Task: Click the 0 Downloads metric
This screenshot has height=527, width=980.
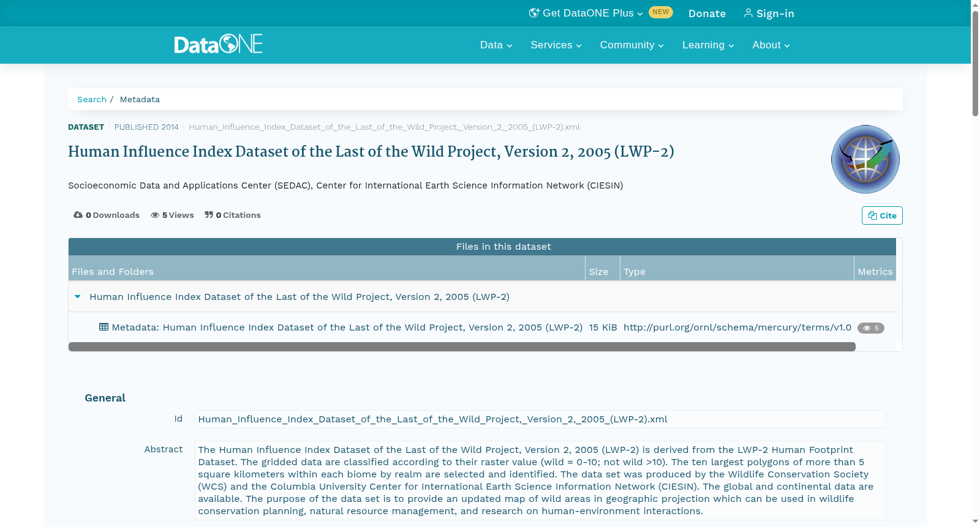Action: pos(107,215)
